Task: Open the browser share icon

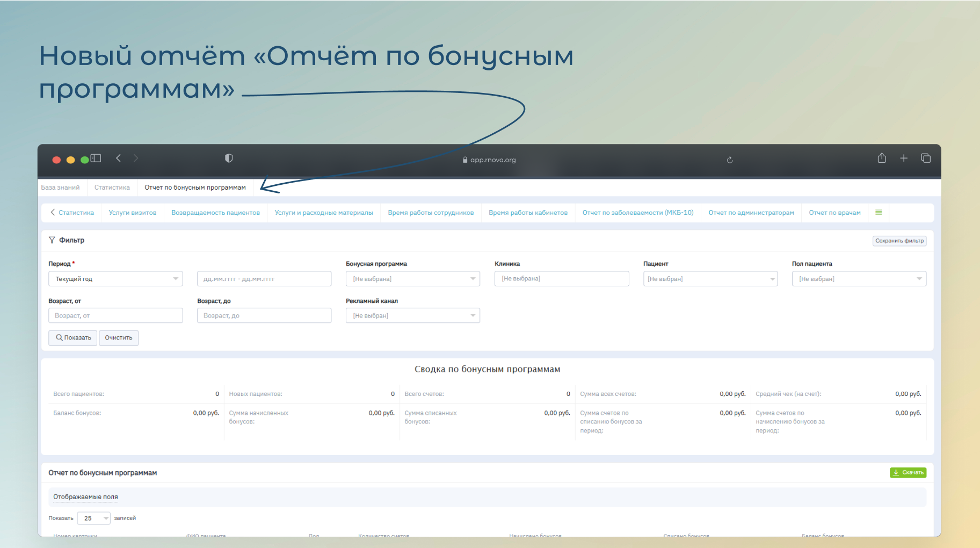Action: pyautogui.click(x=882, y=158)
